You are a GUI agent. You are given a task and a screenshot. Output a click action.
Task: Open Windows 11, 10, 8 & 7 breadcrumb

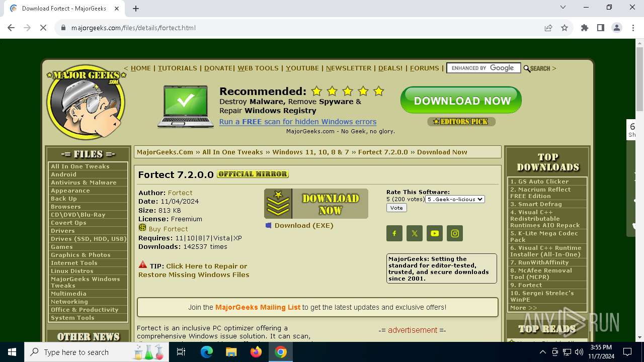coord(310,152)
